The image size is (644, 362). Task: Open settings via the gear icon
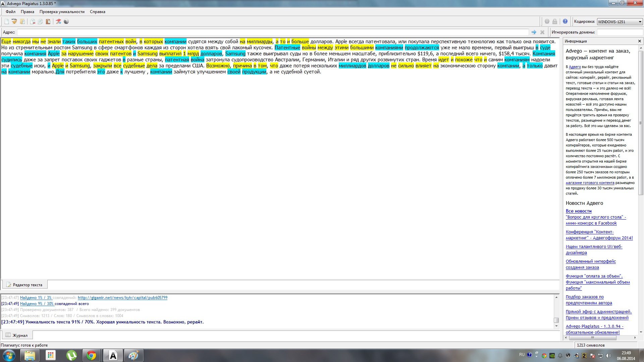point(547,21)
